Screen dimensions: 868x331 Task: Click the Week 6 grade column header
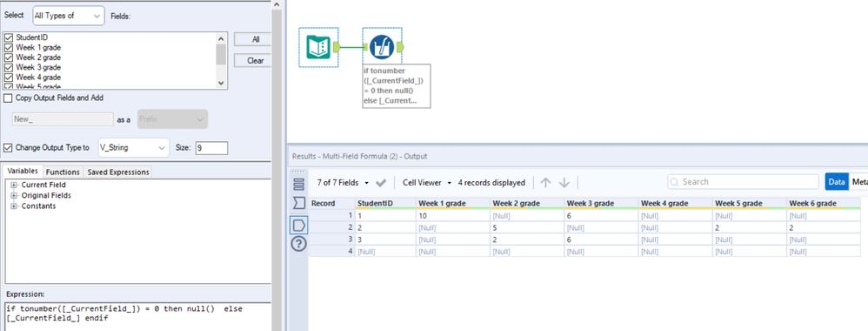[825, 204]
